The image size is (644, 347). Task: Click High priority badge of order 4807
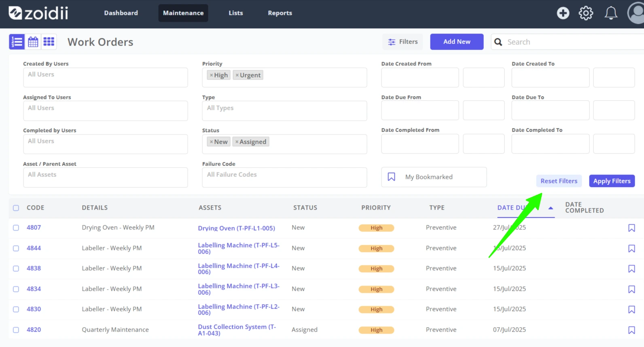point(376,228)
